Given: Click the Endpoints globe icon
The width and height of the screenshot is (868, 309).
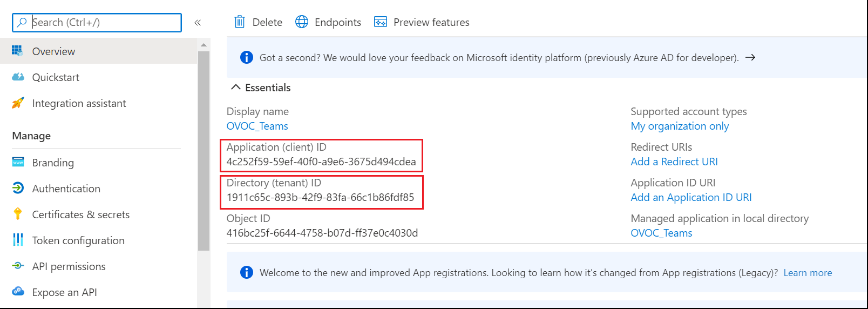Looking at the screenshot, I should [x=302, y=22].
